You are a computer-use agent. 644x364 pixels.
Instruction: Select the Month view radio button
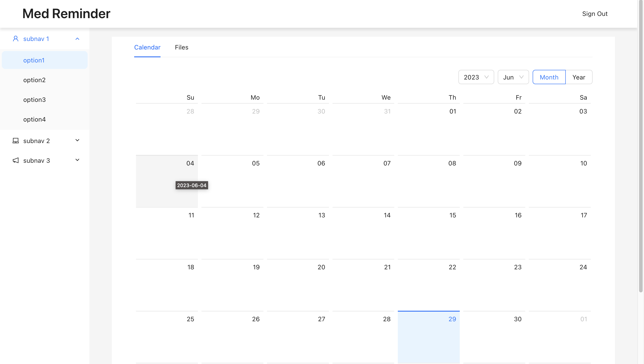coord(549,77)
